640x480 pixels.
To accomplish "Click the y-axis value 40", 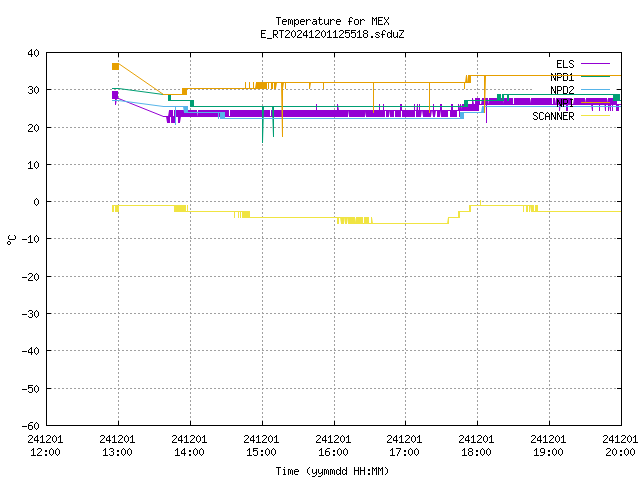I will (33, 53).
